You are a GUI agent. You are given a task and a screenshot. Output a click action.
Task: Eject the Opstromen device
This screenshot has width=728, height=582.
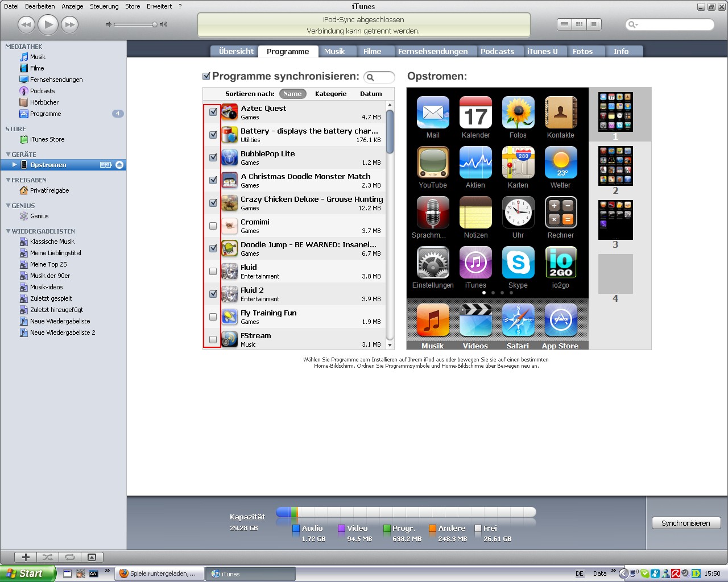pyautogui.click(x=119, y=165)
